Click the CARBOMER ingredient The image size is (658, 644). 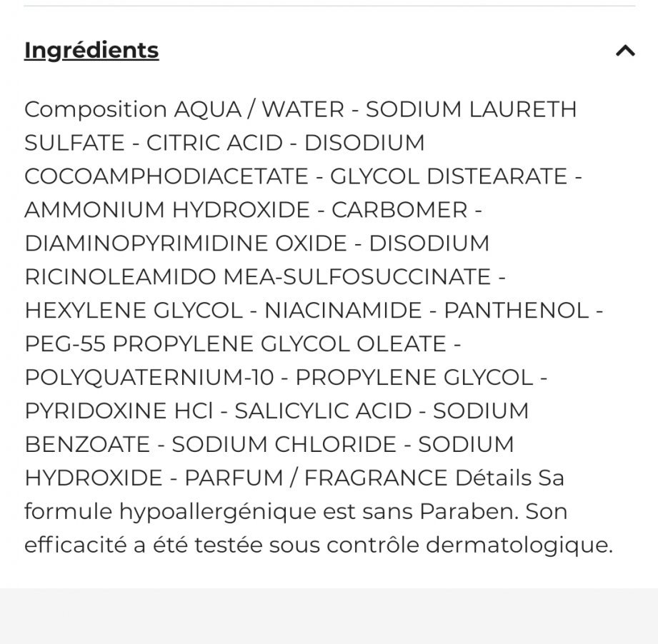click(399, 210)
